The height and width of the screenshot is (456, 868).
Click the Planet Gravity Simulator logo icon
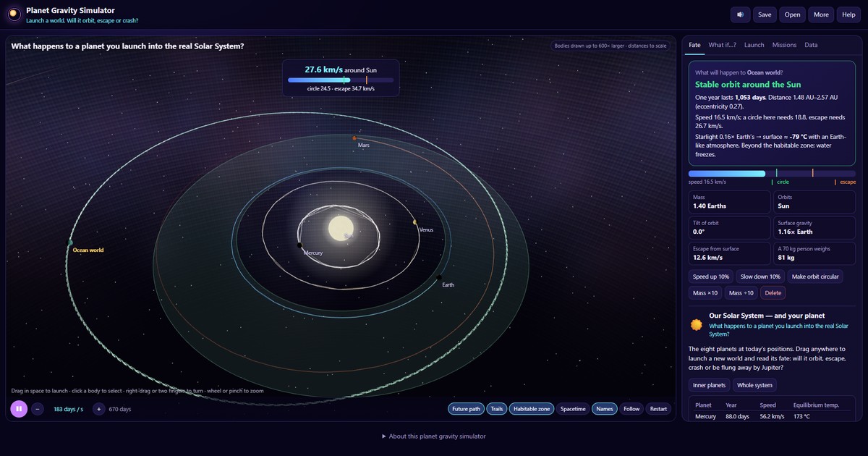(x=13, y=14)
